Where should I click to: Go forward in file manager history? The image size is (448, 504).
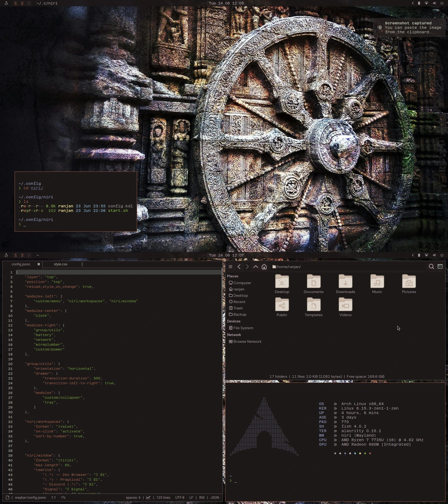point(247,267)
